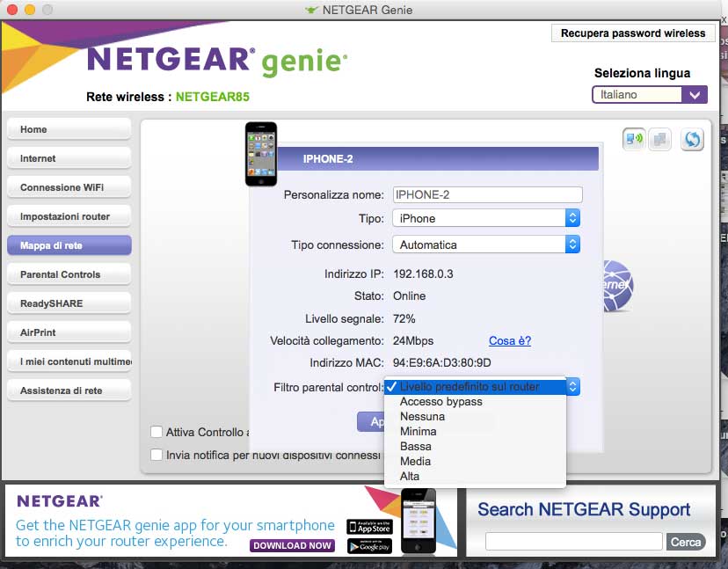728x569 pixels.
Task: Click the Personalizza nome text field
Action: 487,194
